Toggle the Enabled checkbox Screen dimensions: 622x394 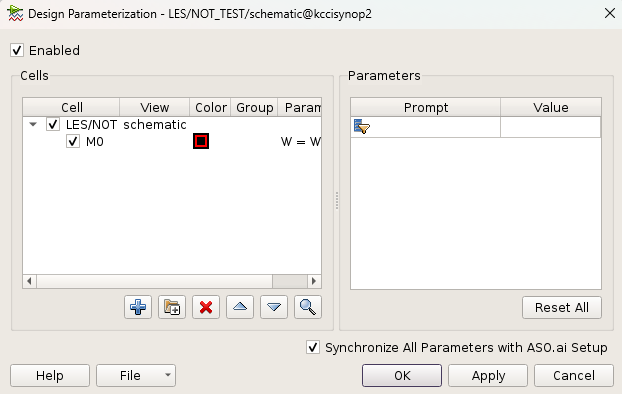point(17,50)
